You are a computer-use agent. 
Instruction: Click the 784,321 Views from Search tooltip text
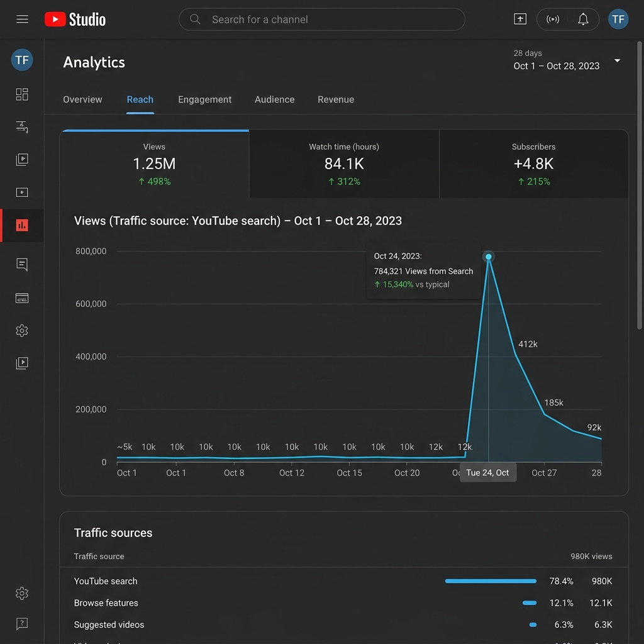point(423,271)
